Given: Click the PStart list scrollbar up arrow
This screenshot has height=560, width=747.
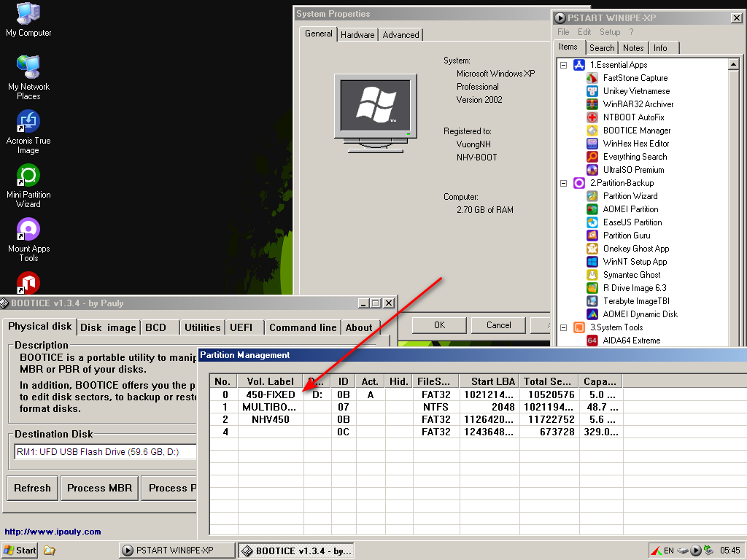Looking at the screenshot, I should 733,64.
